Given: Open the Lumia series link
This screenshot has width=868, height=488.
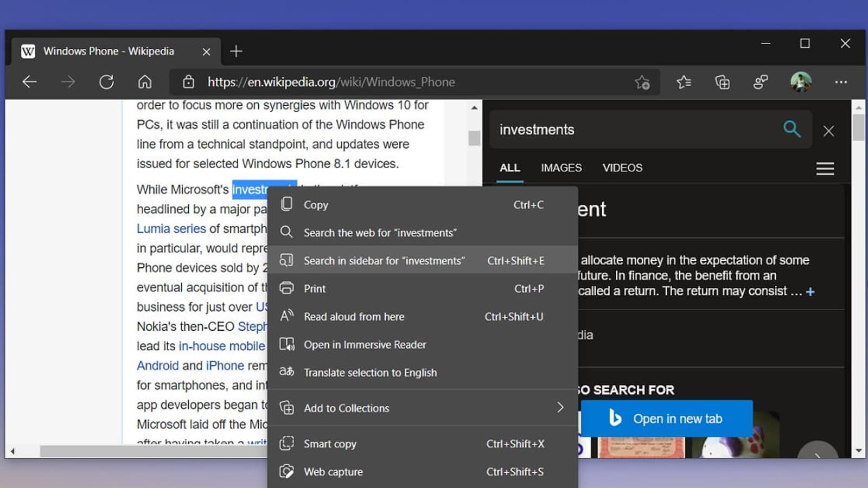Looking at the screenshot, I should point(171,229).
